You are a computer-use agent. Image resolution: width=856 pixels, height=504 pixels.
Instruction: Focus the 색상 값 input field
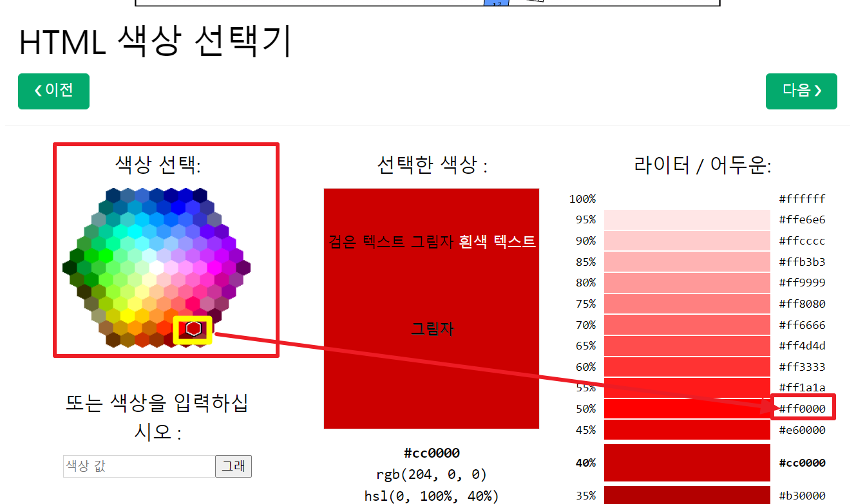pos(139,467)
